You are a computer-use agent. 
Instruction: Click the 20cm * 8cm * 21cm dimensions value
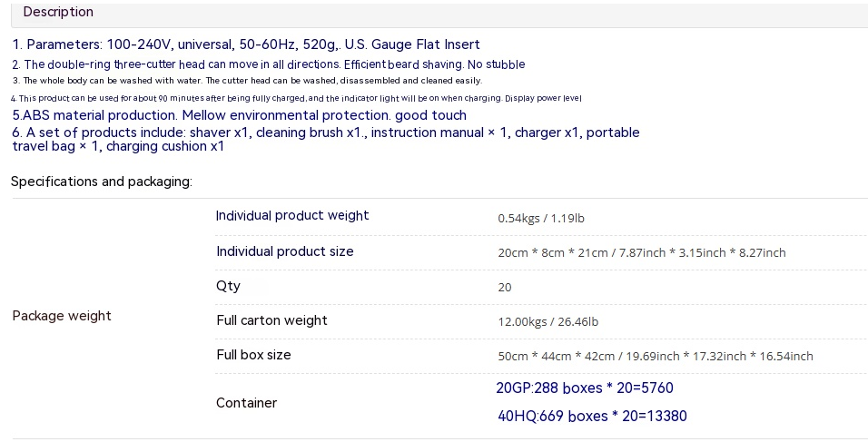coord(642,253)
